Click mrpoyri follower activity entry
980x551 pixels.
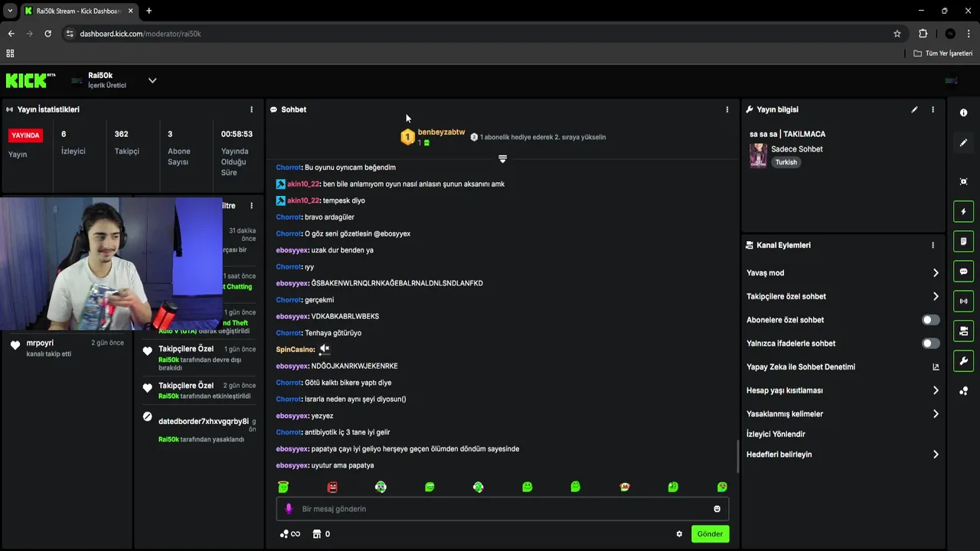[x=67, y=348]
